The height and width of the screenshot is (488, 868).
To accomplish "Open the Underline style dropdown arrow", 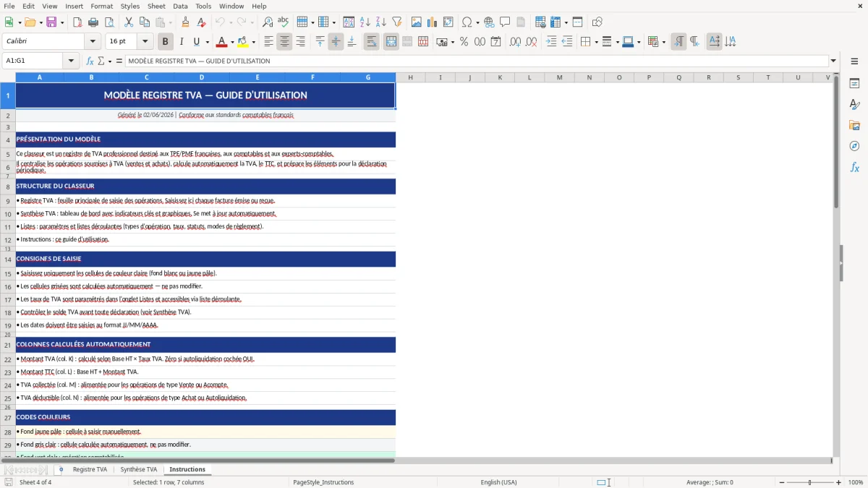I will pos(206,42).
